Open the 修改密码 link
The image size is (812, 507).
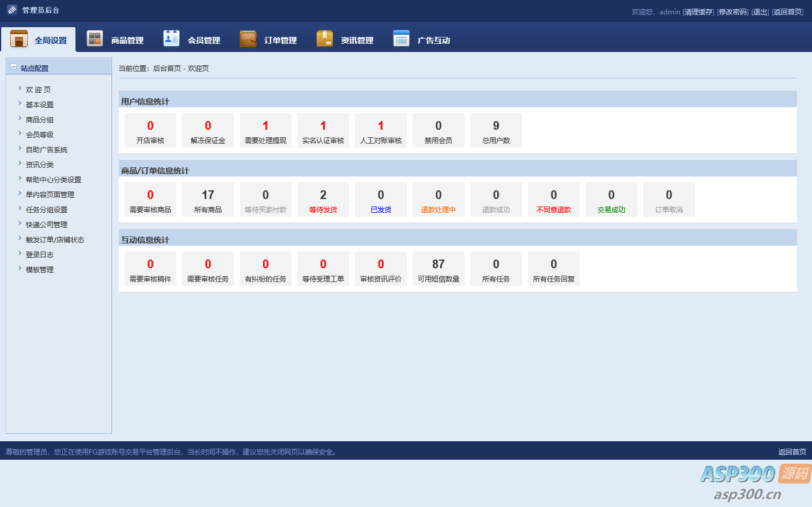[733, 12]
